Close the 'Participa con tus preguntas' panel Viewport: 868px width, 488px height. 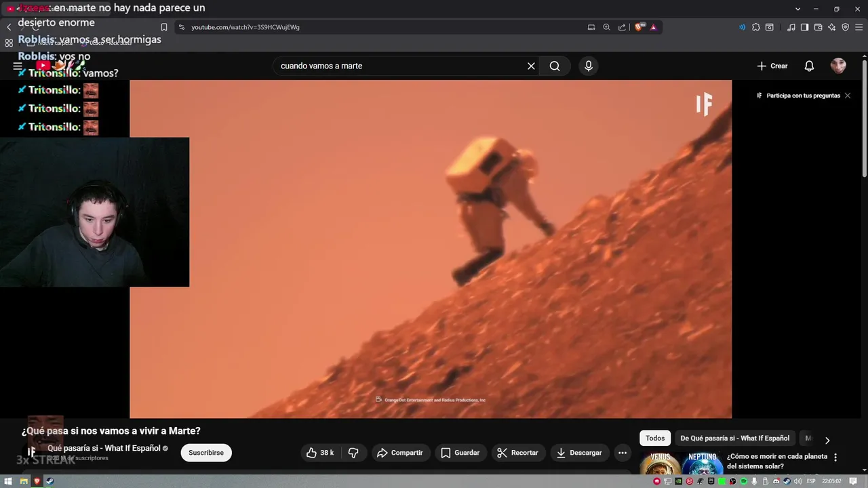[847, 96]
